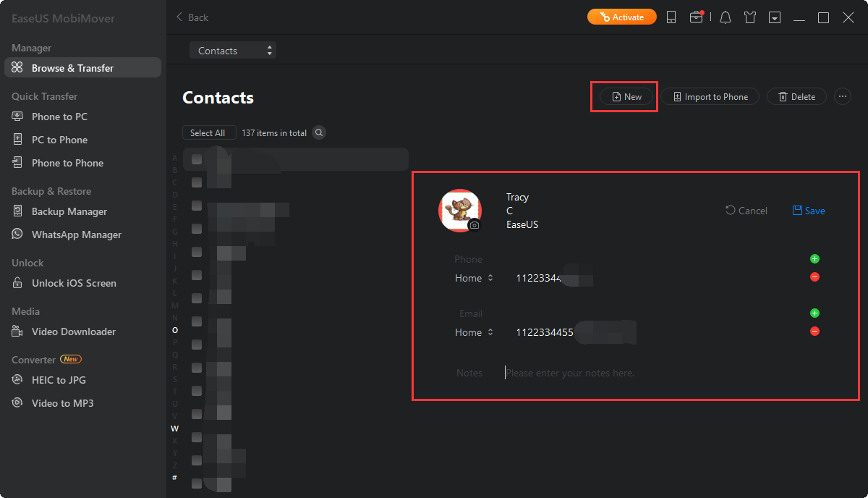This screenshot has height=498, width=868.
Task: Select Video Downloader in the sidebar
Action: [73, 332]
